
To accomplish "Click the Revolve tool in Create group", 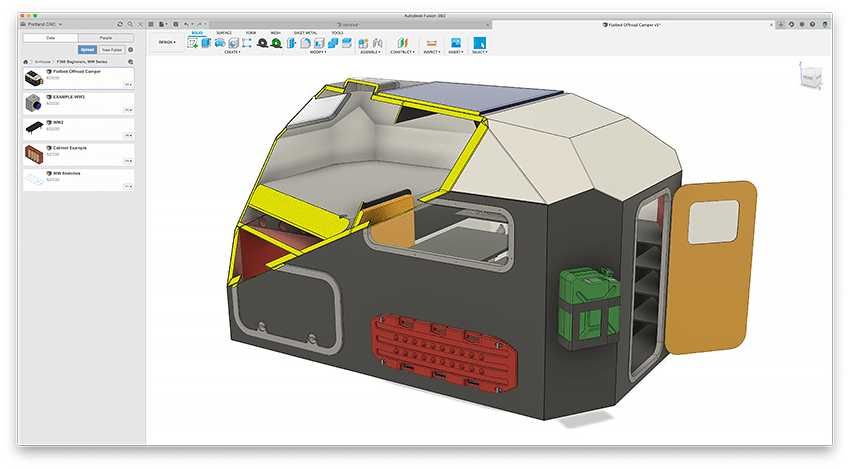I will (218, 43).
